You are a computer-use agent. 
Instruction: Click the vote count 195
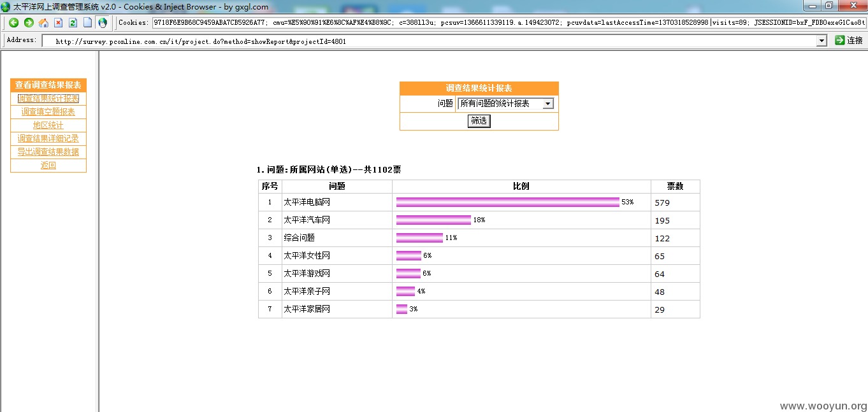tap(662, 221)
